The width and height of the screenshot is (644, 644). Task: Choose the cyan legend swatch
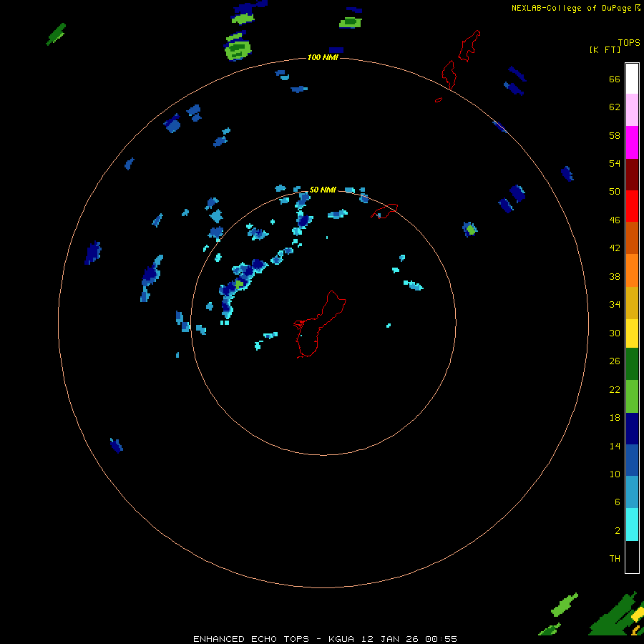click(x=632, y=525)
